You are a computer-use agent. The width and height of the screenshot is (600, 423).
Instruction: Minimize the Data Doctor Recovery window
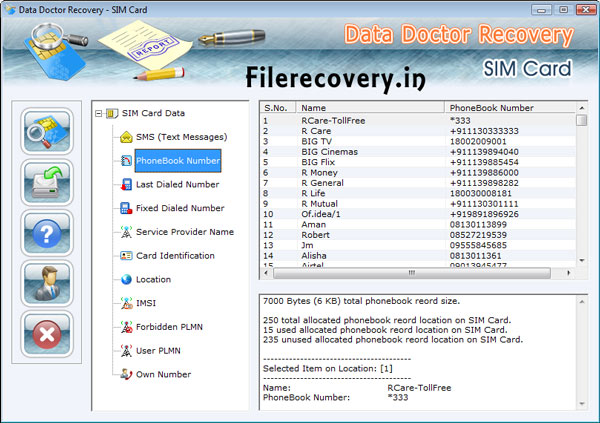click(x=541, y=10)
